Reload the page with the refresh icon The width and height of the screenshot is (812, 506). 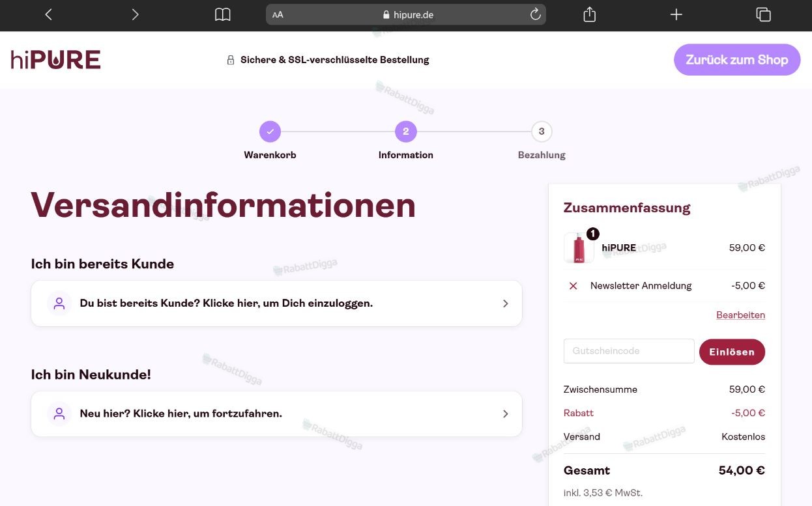tap(536, 14)
